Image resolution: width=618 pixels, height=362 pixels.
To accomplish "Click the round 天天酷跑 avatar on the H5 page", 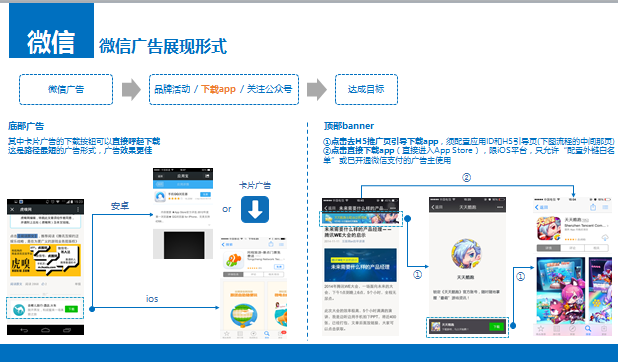I will [466, 254].
